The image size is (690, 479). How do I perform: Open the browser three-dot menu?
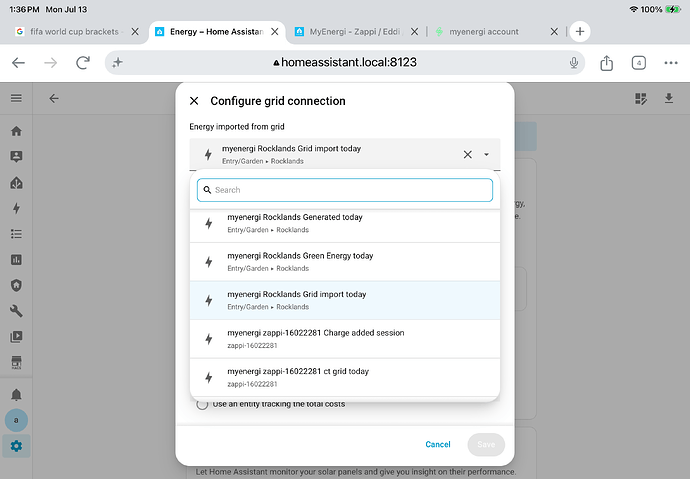(x=671, y=63)
